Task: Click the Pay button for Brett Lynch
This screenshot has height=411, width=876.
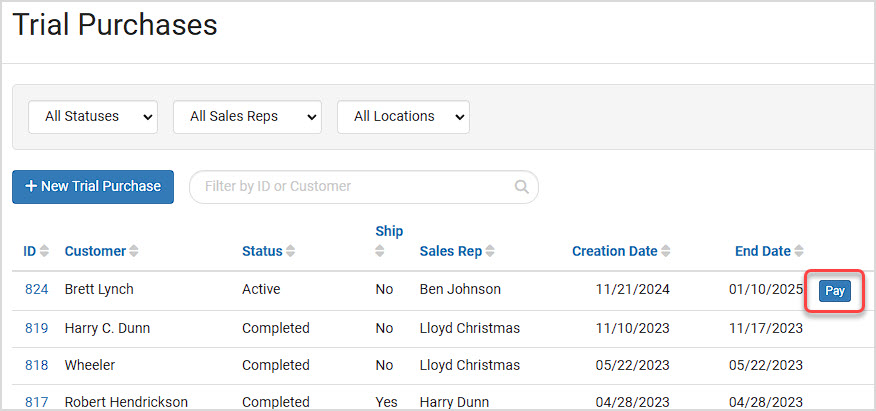Action: (835, 291)
